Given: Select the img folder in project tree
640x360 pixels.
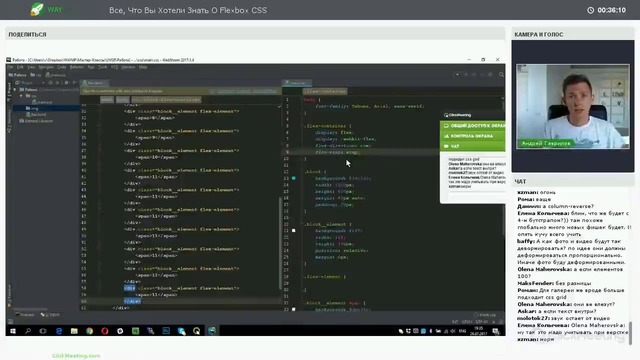Looking at the screenshot, I should [x=34, y=108].
